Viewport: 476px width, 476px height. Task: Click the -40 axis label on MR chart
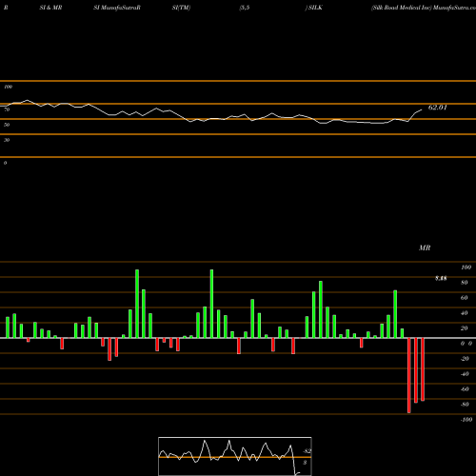pyautogui.click(x=465, y=374)
